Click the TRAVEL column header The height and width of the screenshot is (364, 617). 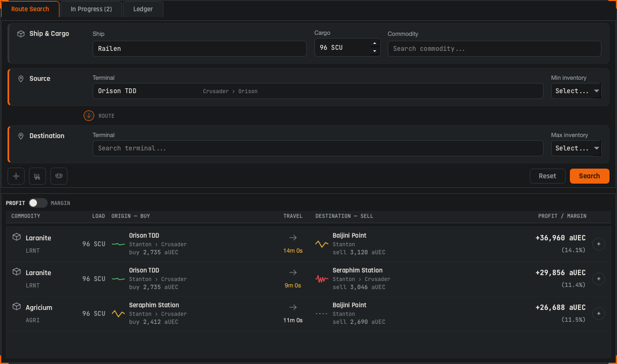tap(293, 216)
